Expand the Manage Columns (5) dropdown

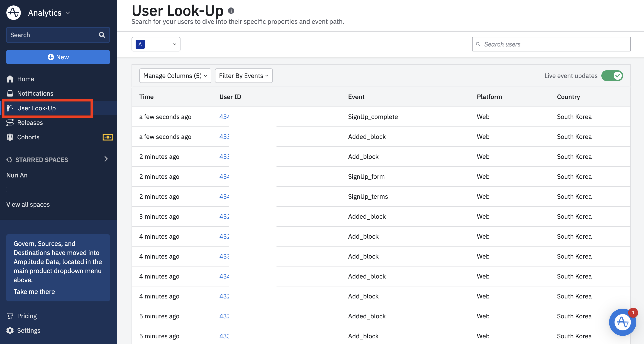tap(175, 76)
